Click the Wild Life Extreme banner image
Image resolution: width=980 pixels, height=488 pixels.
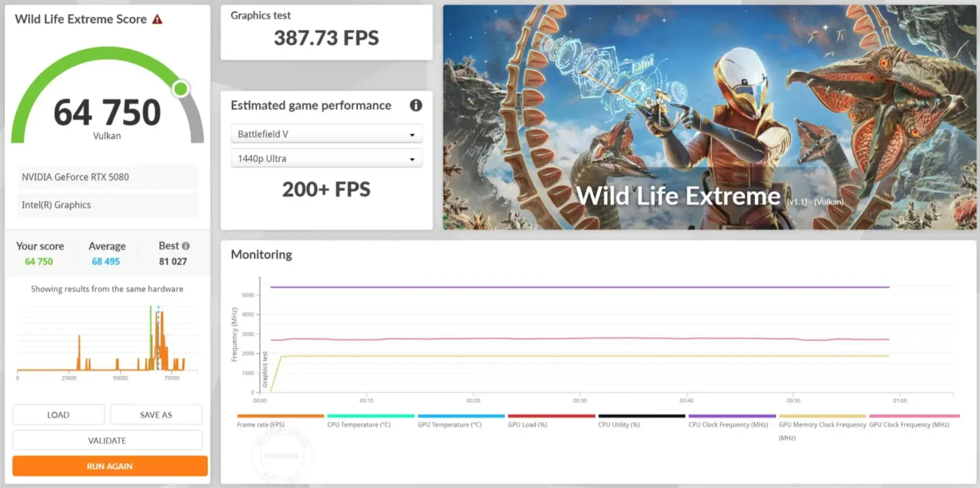[709, 117]
